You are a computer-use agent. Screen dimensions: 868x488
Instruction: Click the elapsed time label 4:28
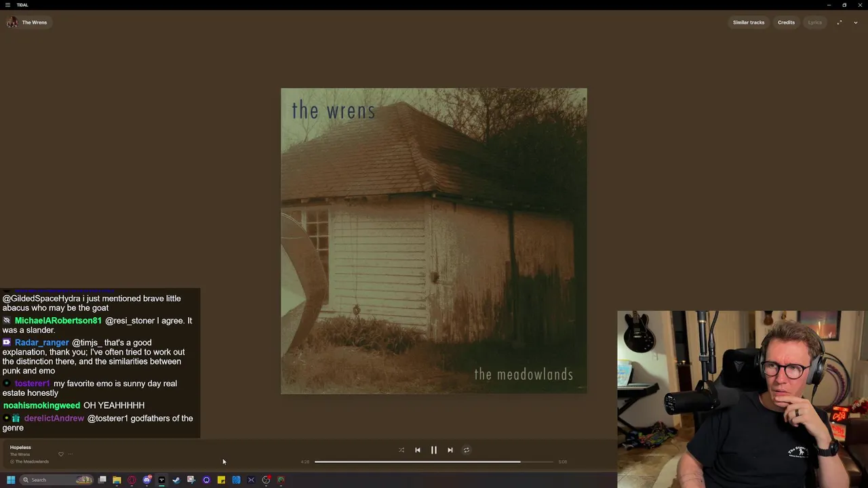click(305, 462)
